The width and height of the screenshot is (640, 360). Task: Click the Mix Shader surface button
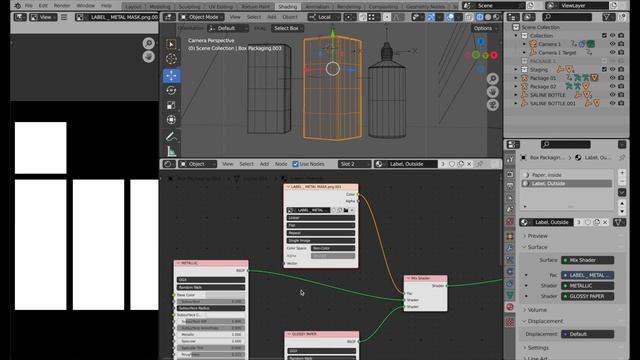[587, 260]
